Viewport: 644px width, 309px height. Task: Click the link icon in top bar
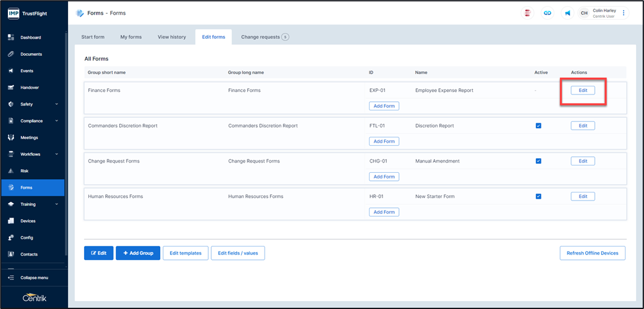click(548, 13)
